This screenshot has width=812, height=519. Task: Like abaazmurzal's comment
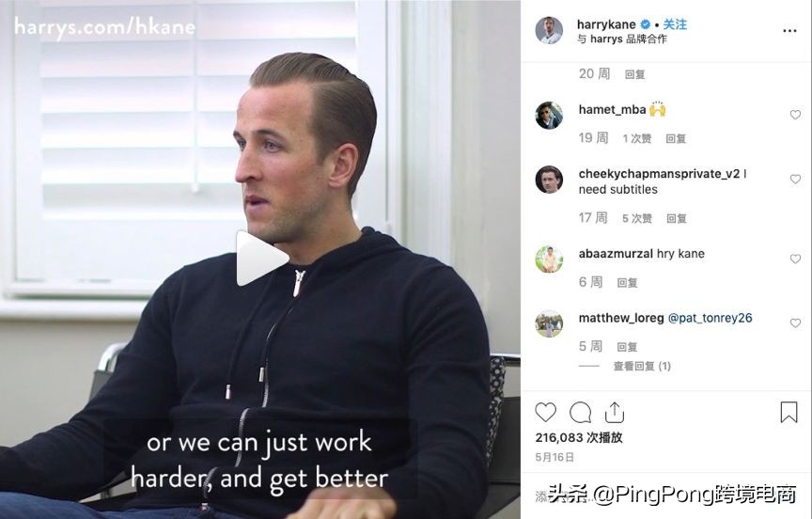(x=795, y=259)
